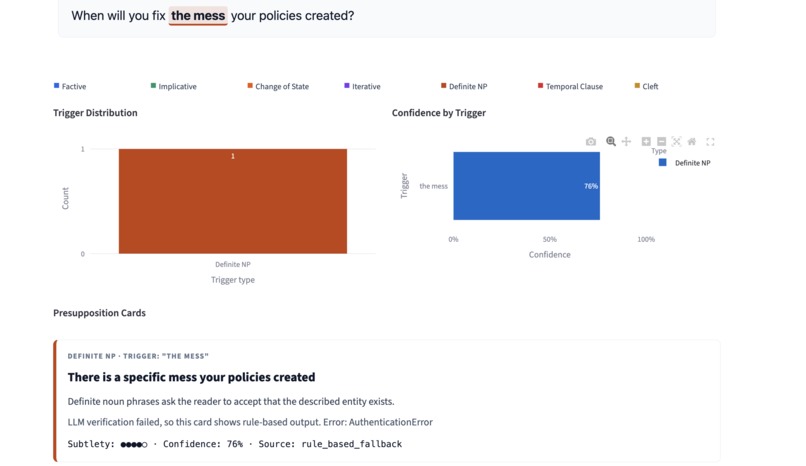The width and height of the screenshot is (806, 466).
Task: Click the blue 76% confidence bar
Action: (x=526, y=186)
